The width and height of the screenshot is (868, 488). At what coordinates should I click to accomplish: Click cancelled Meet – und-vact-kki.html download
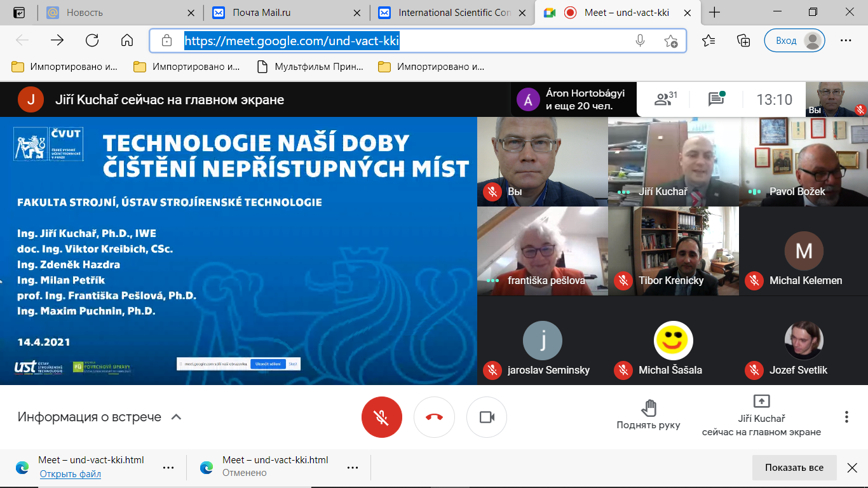275,460
